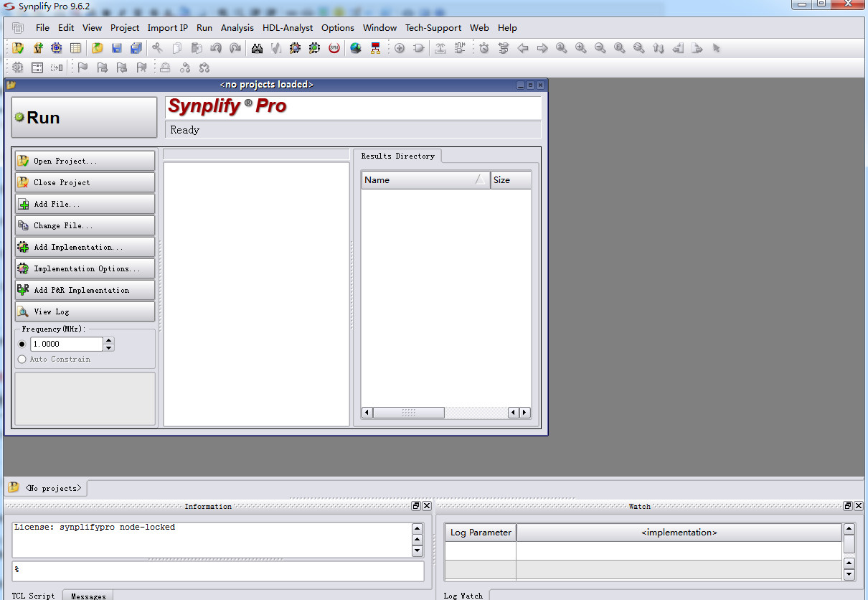Screen dimensions: 868x600
Task: Click the blue chip icon in toolbar
Action: click(x=56, y=48)
